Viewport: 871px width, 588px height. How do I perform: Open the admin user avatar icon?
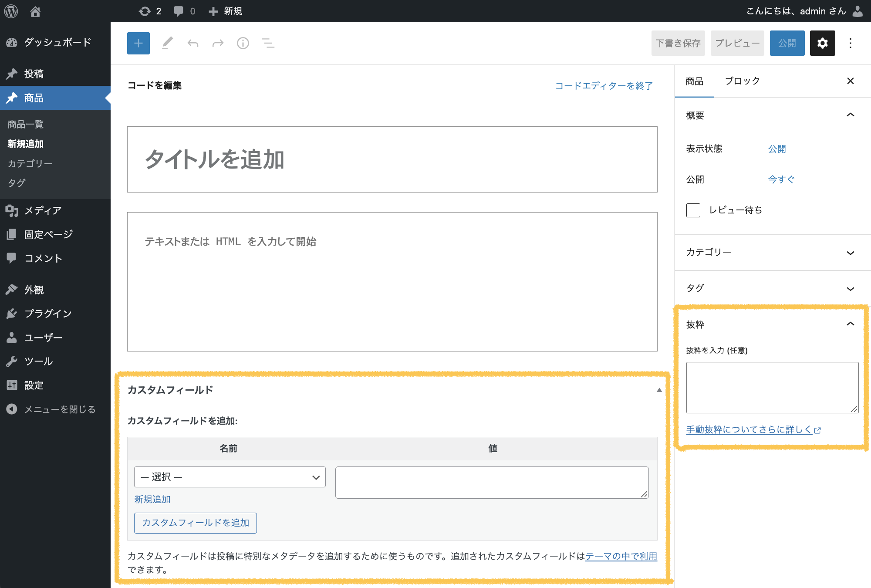pos(857,11)
